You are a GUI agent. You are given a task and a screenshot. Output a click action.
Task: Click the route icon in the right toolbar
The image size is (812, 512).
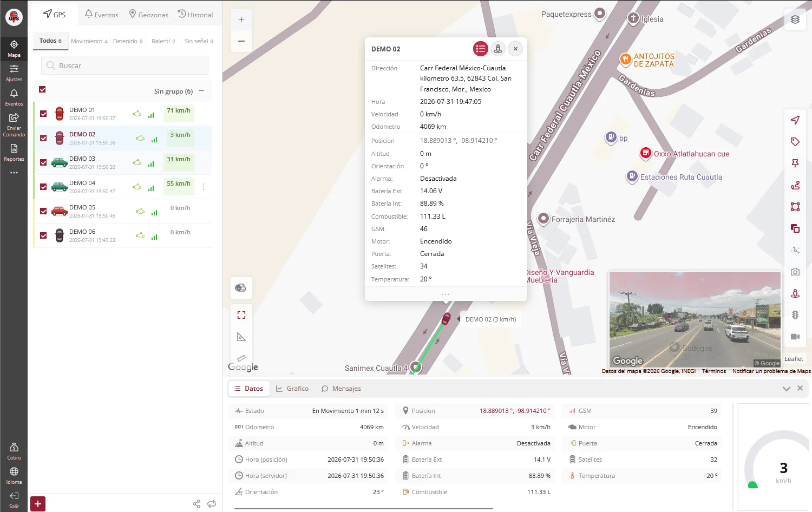(x=795, y=185)
